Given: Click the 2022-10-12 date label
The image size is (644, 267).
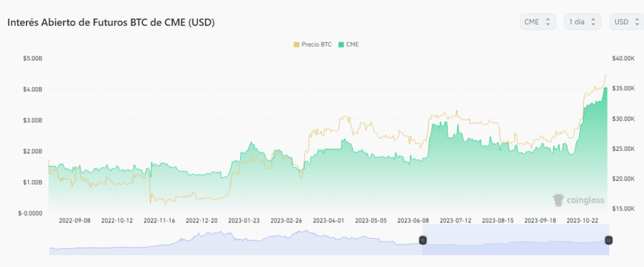Looking at the screenshot, I should [117, 221].
